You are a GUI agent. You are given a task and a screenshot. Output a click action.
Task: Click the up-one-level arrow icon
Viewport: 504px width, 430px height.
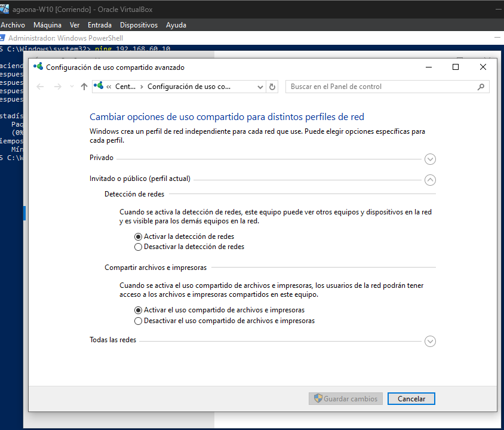(x=84, y=87)
